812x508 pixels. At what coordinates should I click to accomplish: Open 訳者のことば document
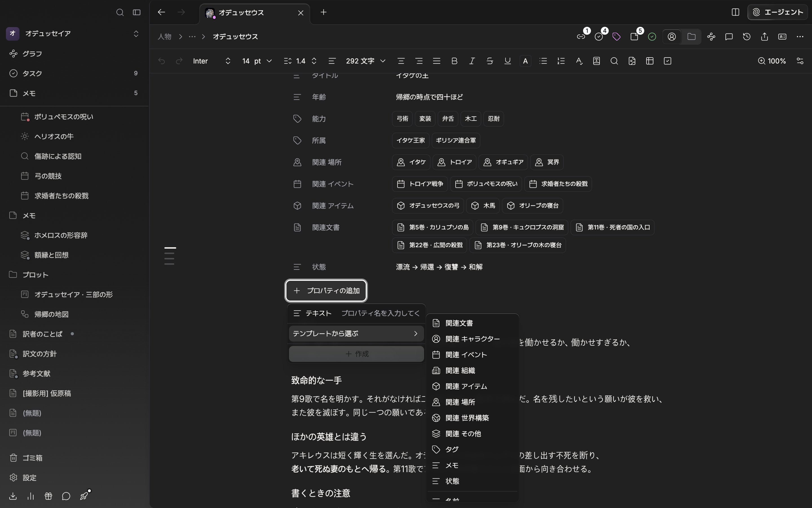coord(74,334)
